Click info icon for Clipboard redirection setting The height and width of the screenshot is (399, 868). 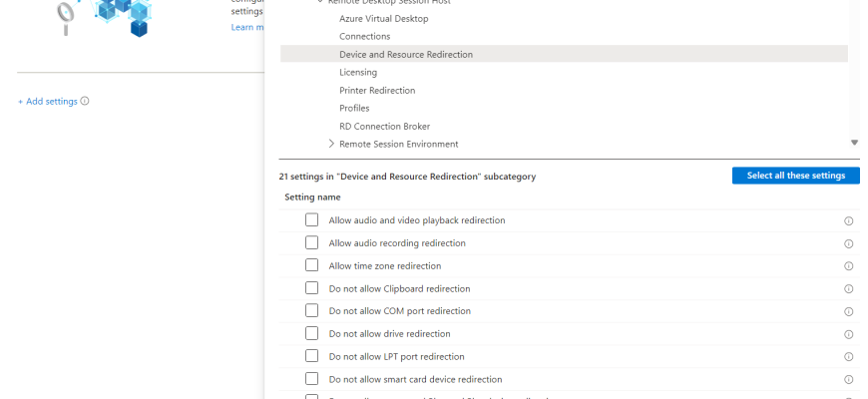click(849, 289)
